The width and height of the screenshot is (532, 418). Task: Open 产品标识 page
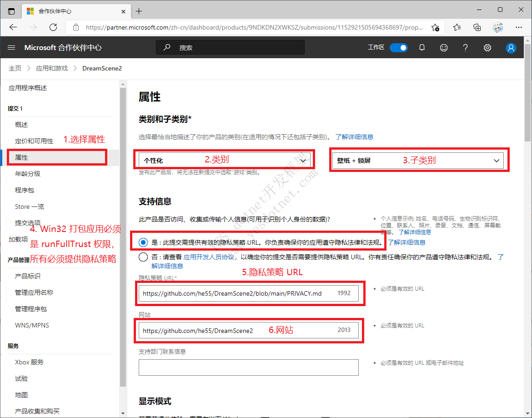tap(27, 276)
